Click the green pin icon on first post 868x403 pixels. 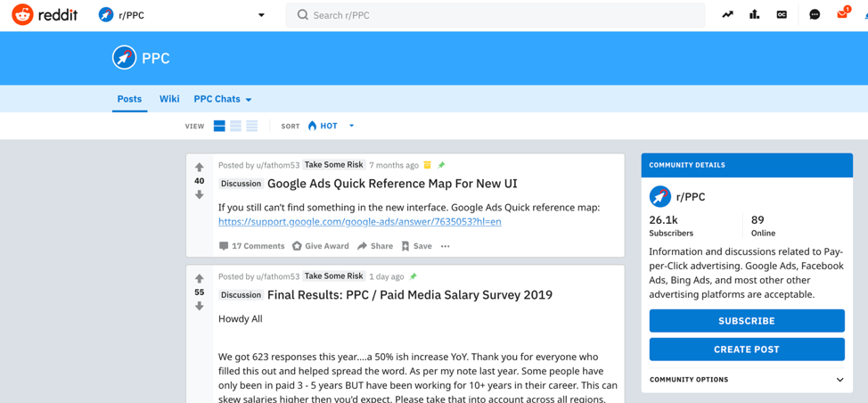(441, 165)
